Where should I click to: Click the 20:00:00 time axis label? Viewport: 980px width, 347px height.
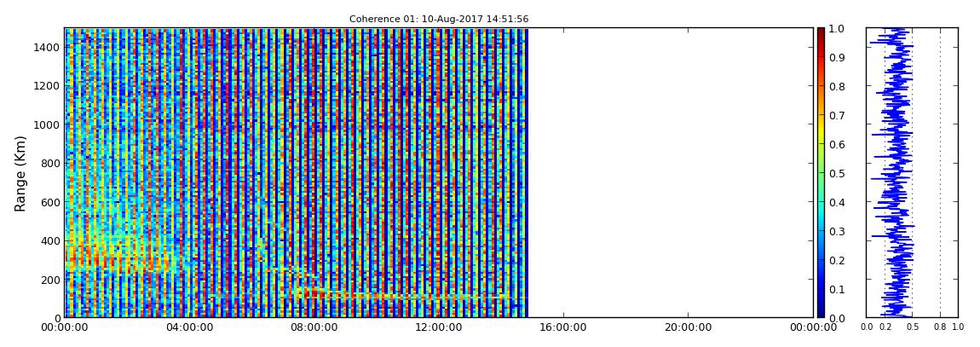click(688, 327)
